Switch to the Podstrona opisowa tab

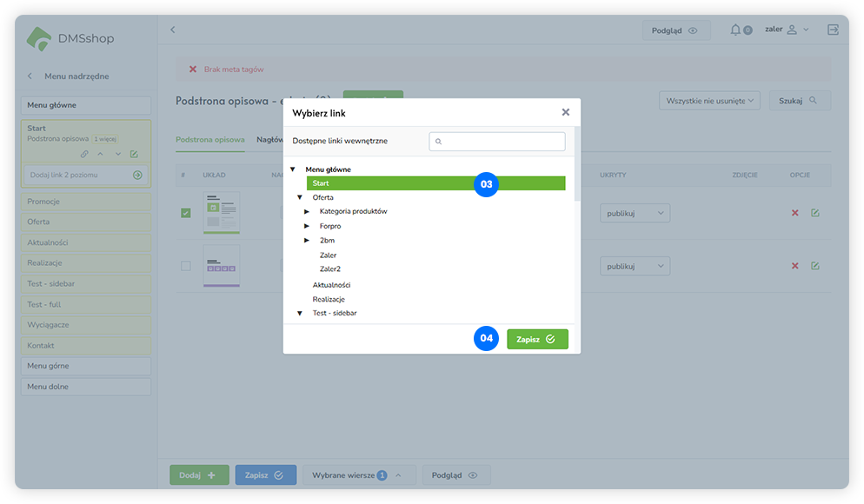(x=209, y=139)
